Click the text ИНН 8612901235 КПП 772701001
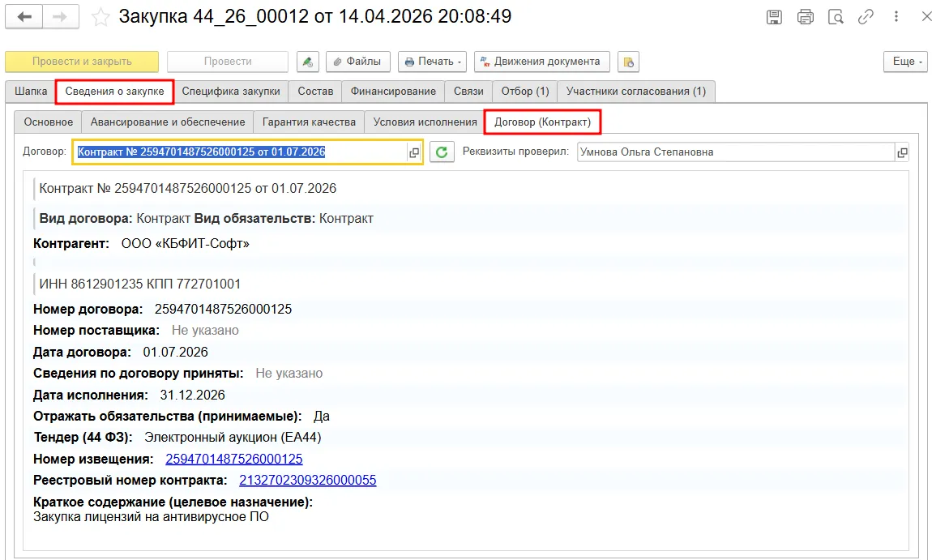This screenshot has width=932, height=560. tap(139, 284)
